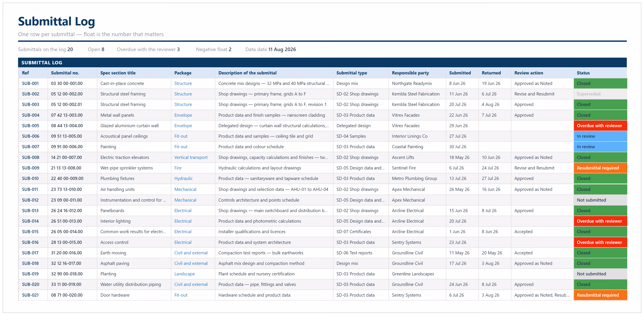Click Not submitted status for SUB-012

(600, 200)
